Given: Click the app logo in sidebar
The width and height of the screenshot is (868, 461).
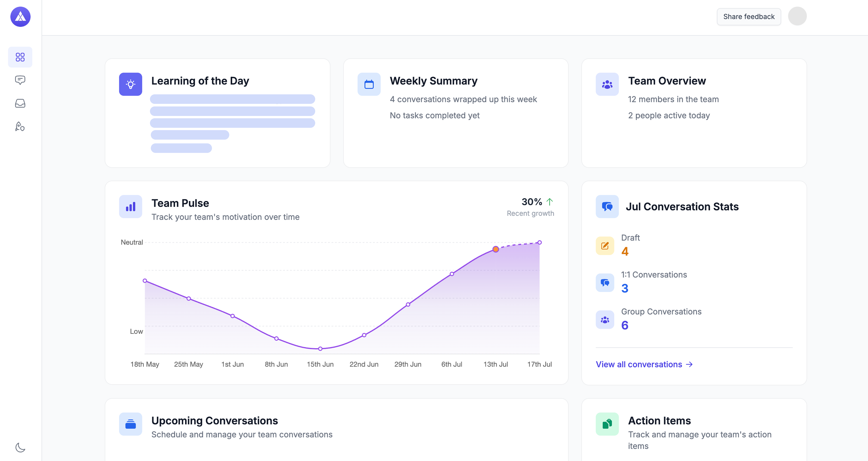Looking at the screenshot, I should [x=20, y=16].
